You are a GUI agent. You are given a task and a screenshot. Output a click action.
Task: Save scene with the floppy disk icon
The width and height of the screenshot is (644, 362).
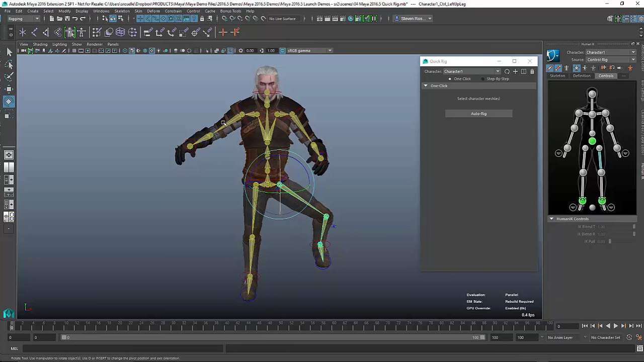[x=67, y=19]
